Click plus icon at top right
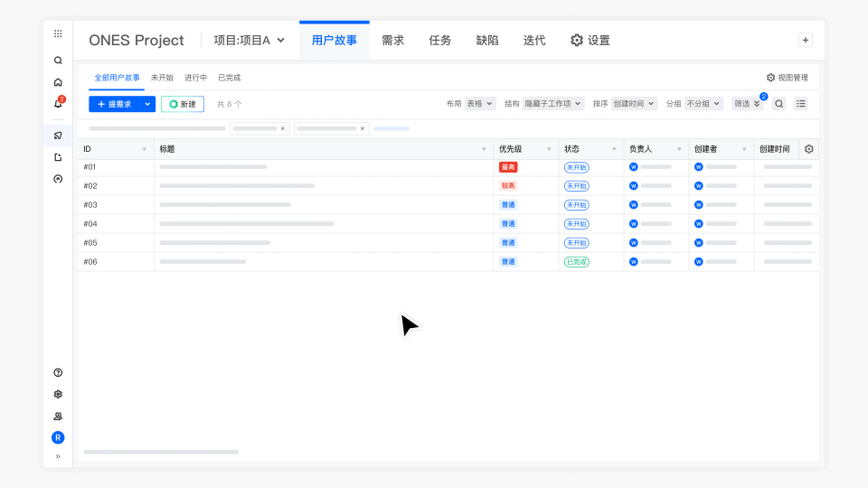Viewport: 868px width, 488px height. click(x=806, y=41)
